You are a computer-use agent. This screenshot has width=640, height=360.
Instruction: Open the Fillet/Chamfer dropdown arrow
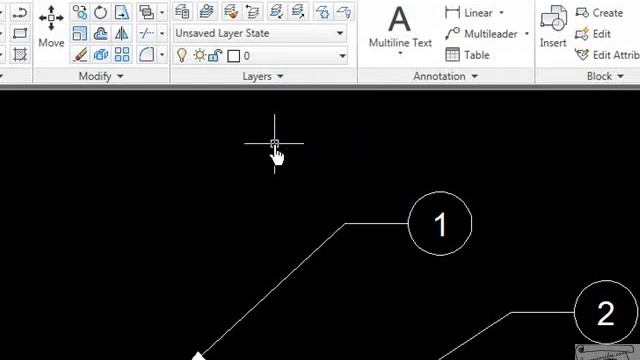pyautogui.click(x=162, y=55)
